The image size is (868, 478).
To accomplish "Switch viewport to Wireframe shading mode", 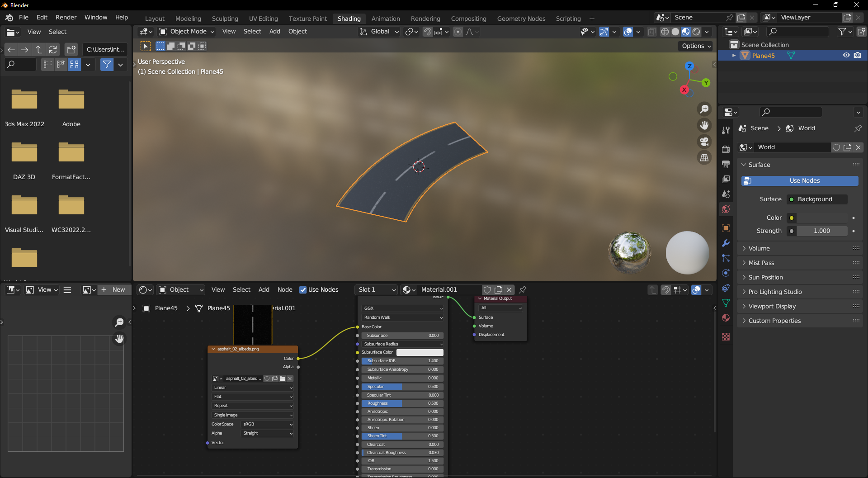I will click(x=665, y=32).
